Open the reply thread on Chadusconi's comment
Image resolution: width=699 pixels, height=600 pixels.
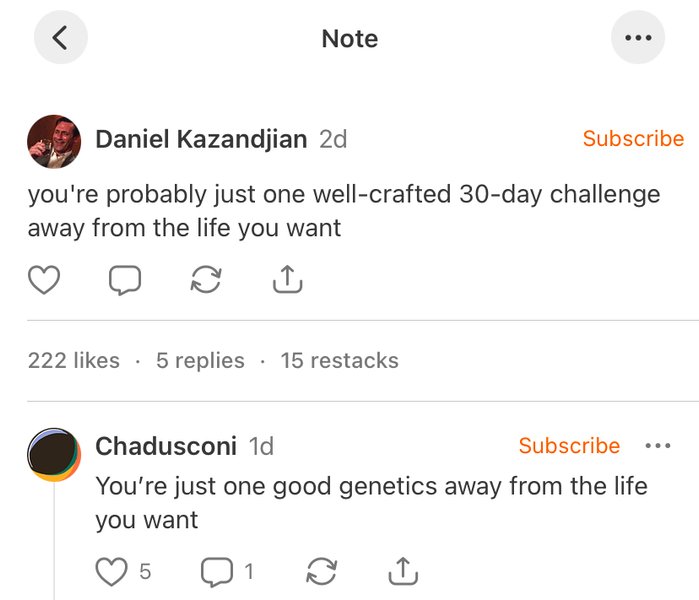click(x=217, y=571)
